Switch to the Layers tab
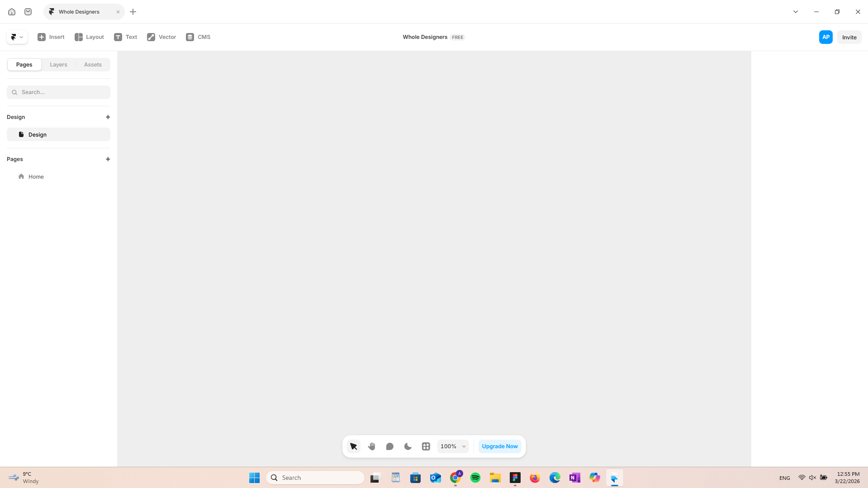The image size is (868, 488). 58,65
